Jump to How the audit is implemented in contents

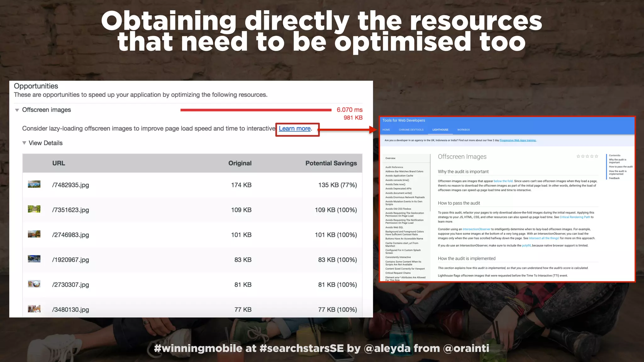pos(618,173)
